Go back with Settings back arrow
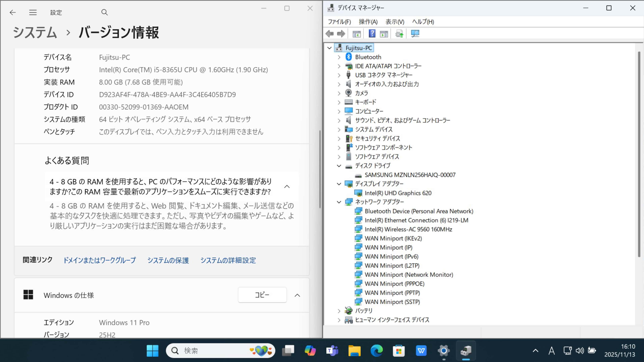 point(13,12)
